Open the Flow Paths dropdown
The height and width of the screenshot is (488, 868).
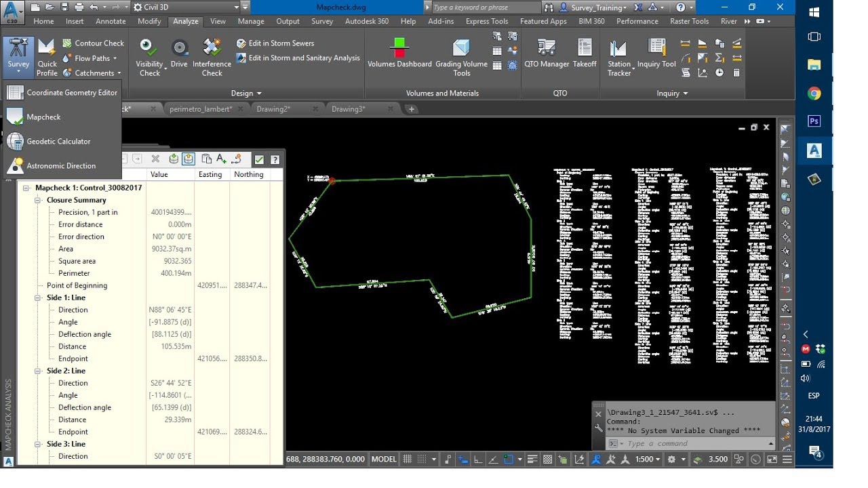pyautogui.click(x=90, y=58)
